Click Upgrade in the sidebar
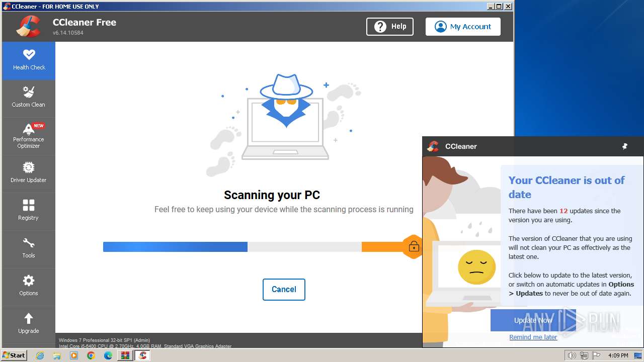 click(29, 324)
